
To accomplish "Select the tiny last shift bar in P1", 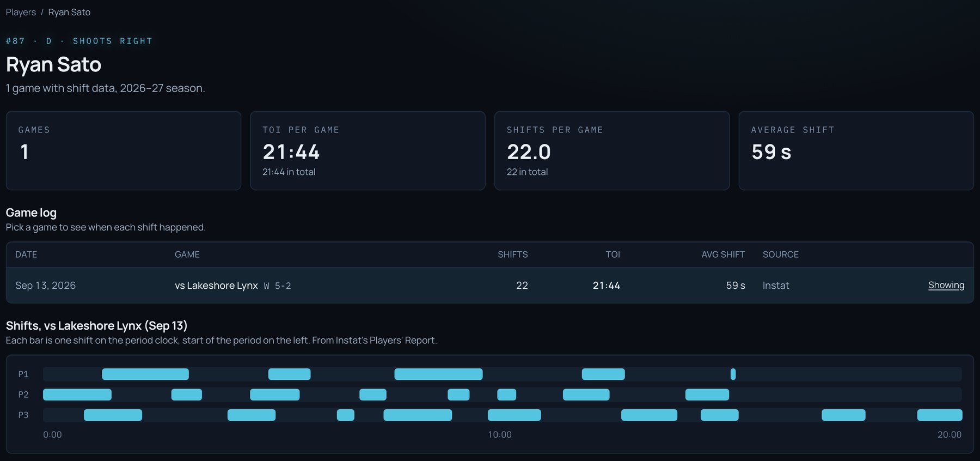I will [x=733, y=374].
